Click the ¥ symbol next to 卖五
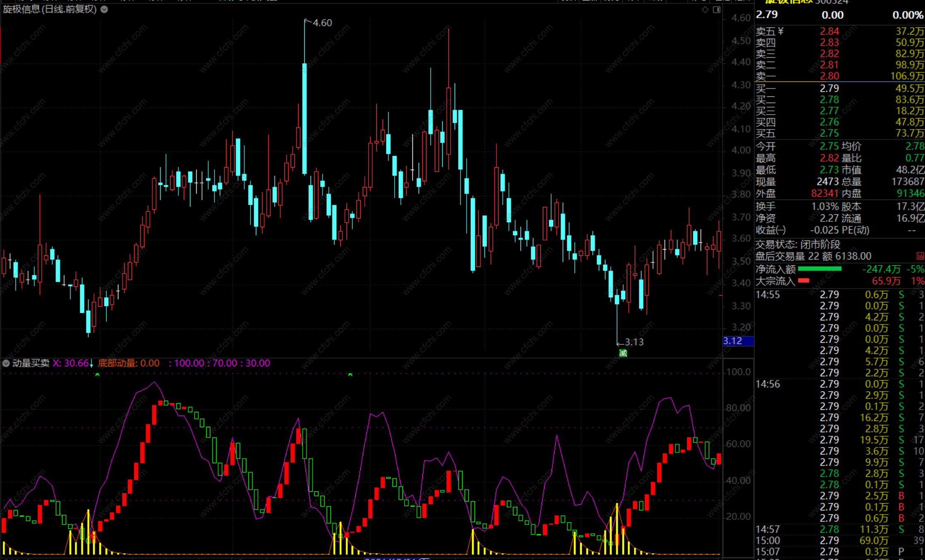Viewport: 925px width, 560px height. coord(781,31)
